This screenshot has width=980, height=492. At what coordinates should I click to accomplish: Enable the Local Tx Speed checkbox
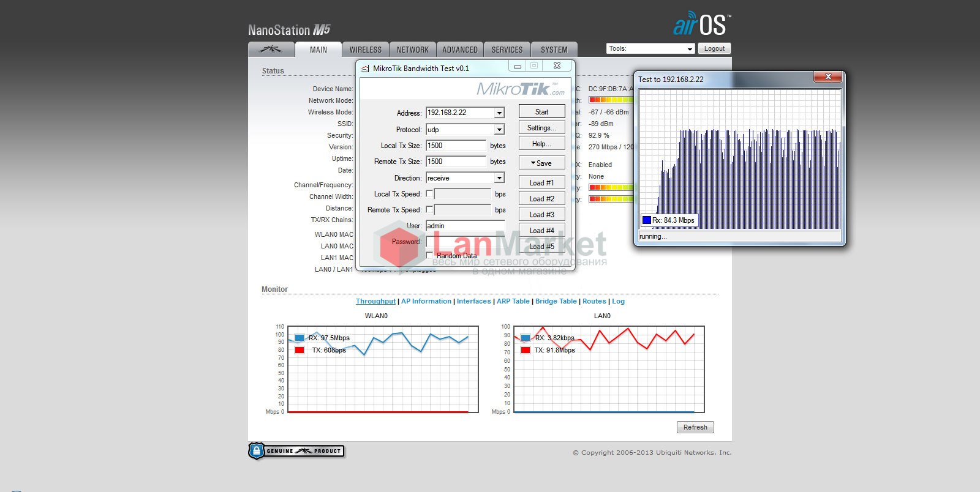tap(429, 194)
